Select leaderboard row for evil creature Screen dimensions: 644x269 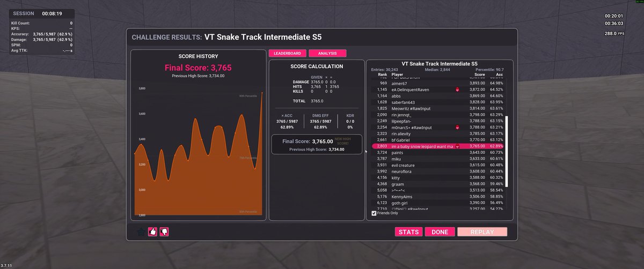click(437, 165)
